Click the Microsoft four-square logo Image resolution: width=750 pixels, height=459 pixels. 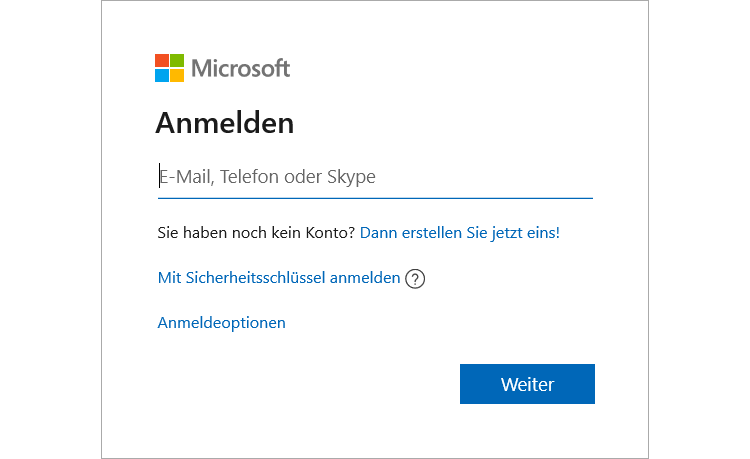pyautogui.click(x=170, y=68)
